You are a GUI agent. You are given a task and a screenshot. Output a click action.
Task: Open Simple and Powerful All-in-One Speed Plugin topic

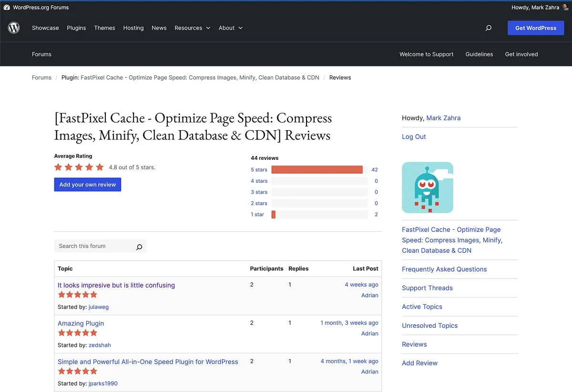[x=148, y=362]
